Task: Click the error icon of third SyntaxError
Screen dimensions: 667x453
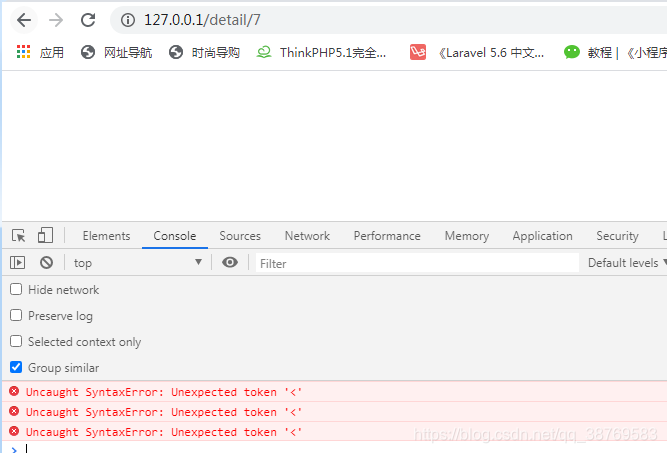Action: pos(14,431)
